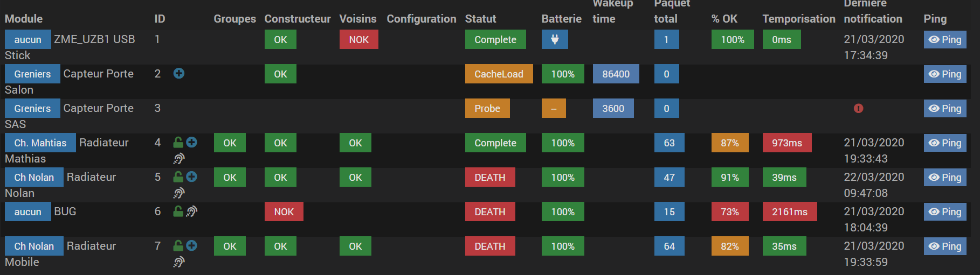Click the orange Probe status badge

pos(487,108)
